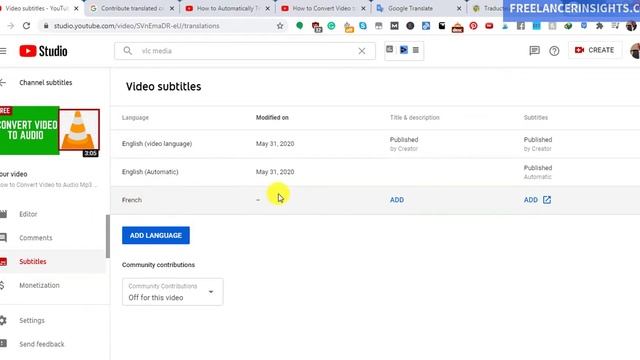Open the send feedback message icon in header
Viewport: 640px width, 360px height.
pos(534,51)
